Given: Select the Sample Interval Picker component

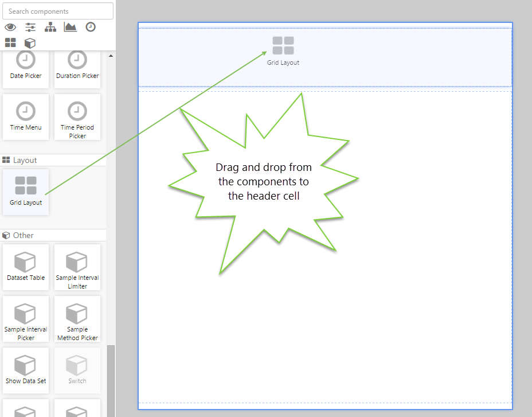Looking at the screenshot, I should click(26, 318).
